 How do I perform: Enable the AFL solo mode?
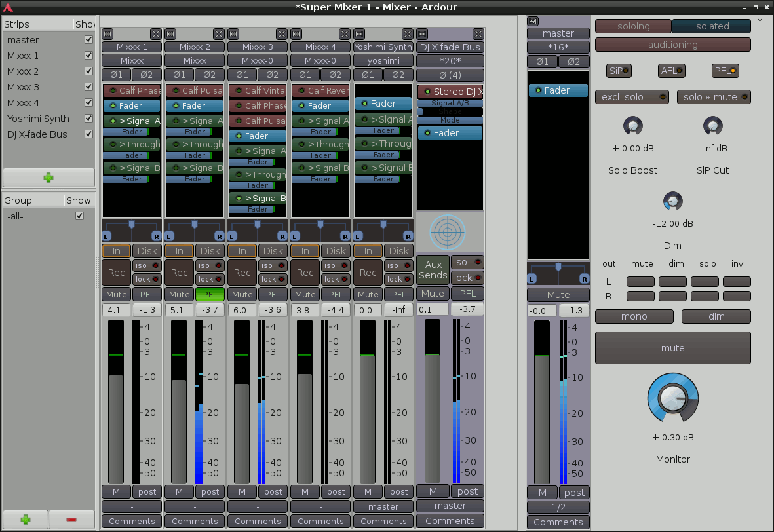click(671, 71)
